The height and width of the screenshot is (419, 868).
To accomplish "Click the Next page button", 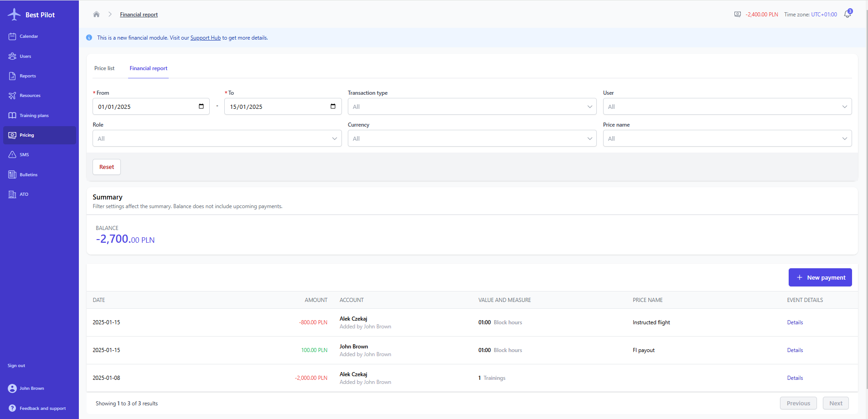I will point(836,403).
